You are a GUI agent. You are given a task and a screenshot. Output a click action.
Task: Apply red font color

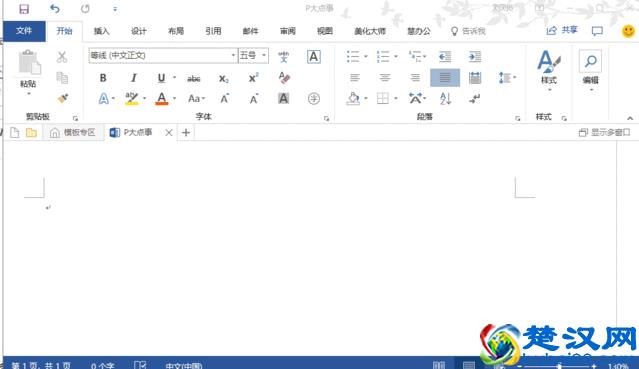coord(162,99)
